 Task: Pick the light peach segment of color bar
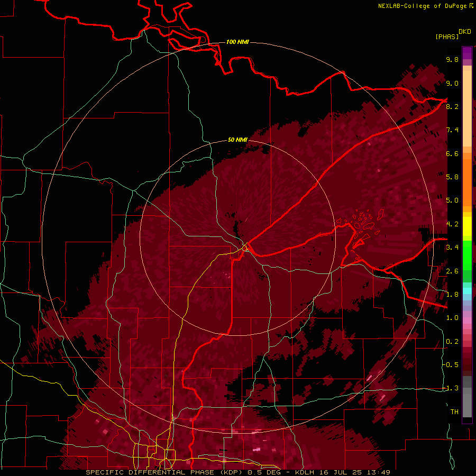[x=467, y=108]
